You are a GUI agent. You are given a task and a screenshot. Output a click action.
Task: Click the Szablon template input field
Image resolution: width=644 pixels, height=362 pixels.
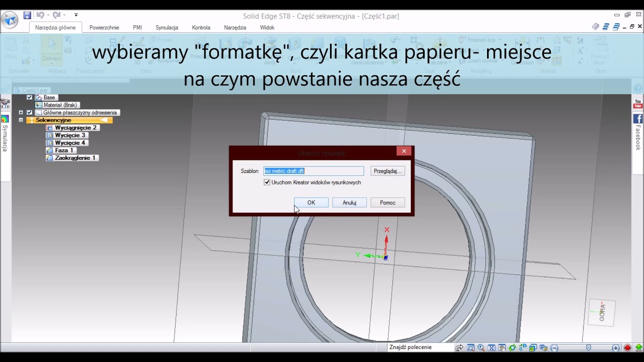[x=313, y=171]
